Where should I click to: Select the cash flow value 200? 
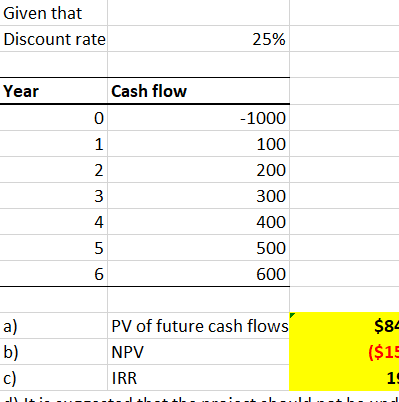[x=199, y=170]
